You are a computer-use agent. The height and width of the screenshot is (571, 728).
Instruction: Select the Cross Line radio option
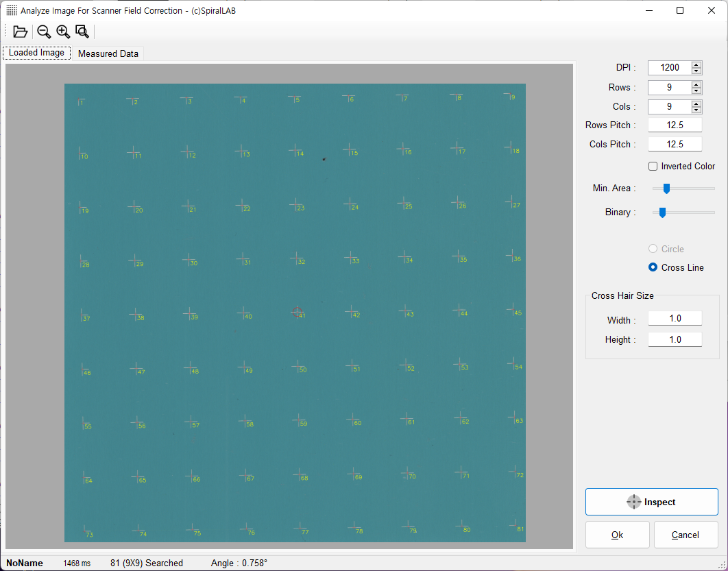click(x=653, y=267)
